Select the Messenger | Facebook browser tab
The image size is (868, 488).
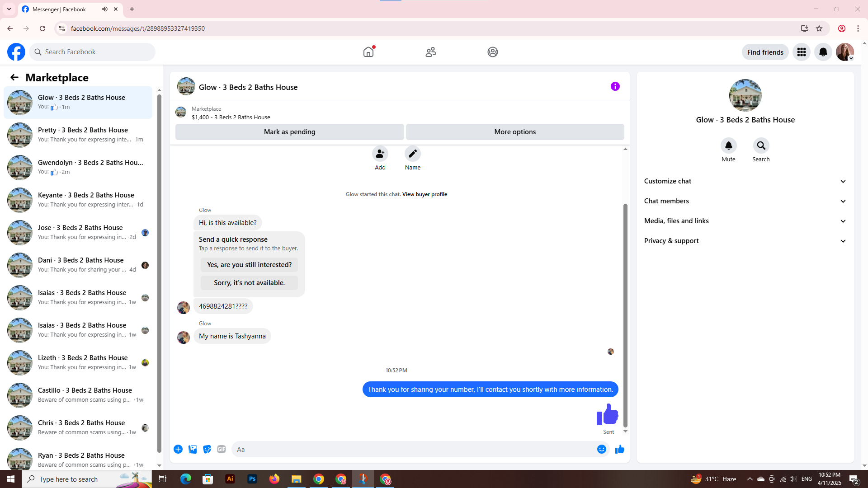coord(70,9)
